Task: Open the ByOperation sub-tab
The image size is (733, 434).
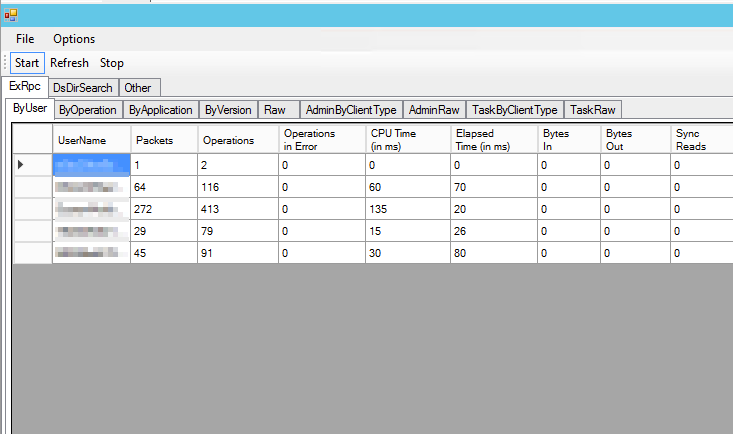Action: tap(87, 110)
